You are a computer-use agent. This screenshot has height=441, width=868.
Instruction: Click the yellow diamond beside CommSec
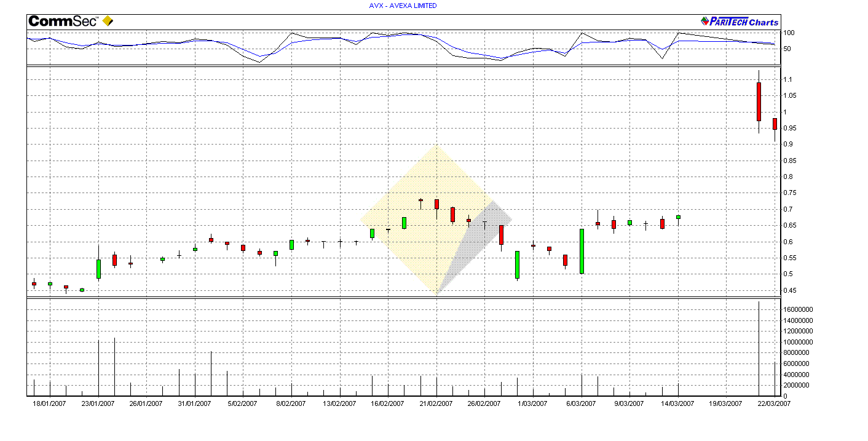coord(108,21)
